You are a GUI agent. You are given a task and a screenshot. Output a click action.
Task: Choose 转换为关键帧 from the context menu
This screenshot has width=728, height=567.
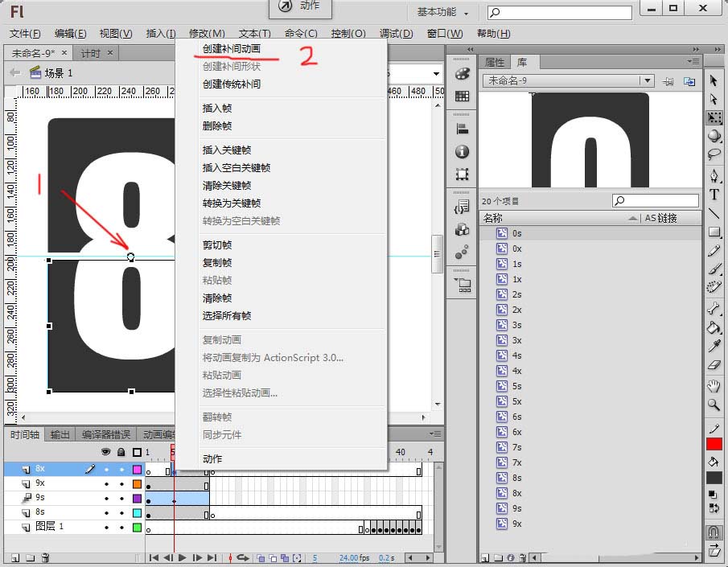pos(231,203)
